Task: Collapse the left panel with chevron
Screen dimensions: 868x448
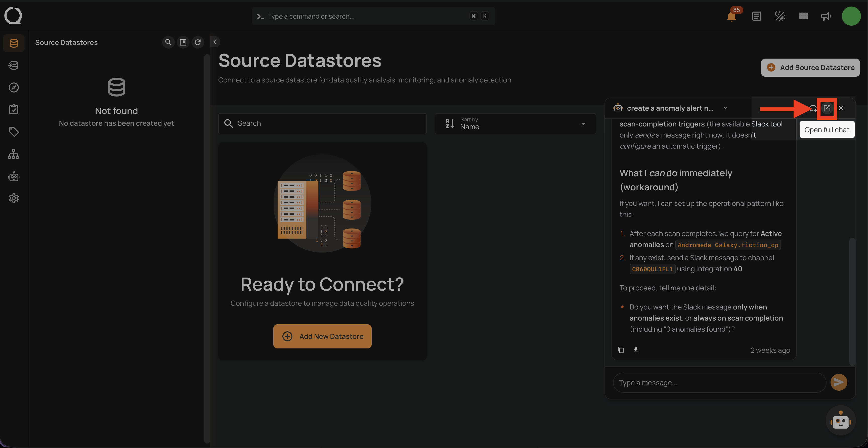Action: 215,42
